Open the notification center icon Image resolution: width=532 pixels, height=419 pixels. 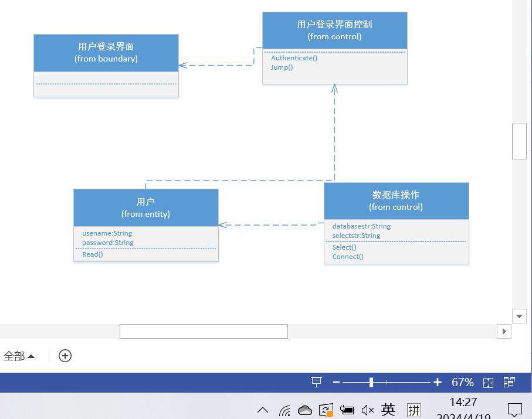pyautogui.click(x=514, y=410)
